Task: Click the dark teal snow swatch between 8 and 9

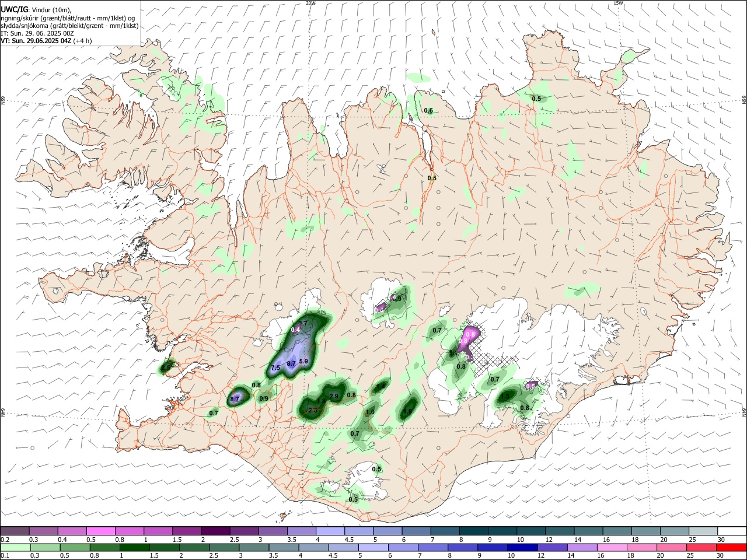Action: click(473, 531)
